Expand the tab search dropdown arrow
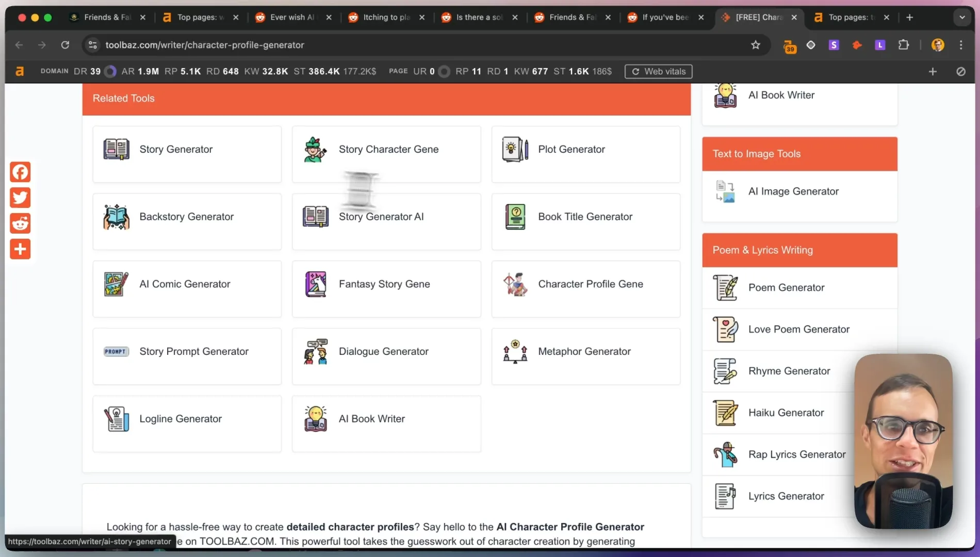980x557 pixels. 961,17
